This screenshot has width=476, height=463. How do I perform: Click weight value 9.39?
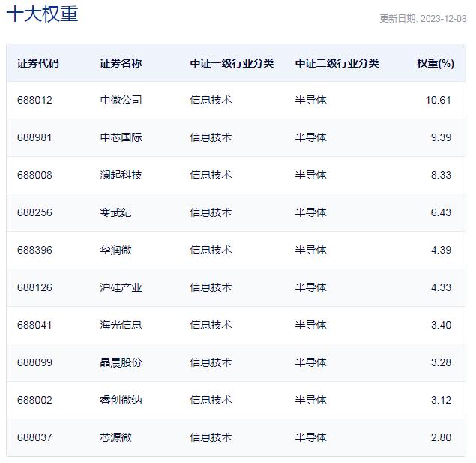point(441,137)
